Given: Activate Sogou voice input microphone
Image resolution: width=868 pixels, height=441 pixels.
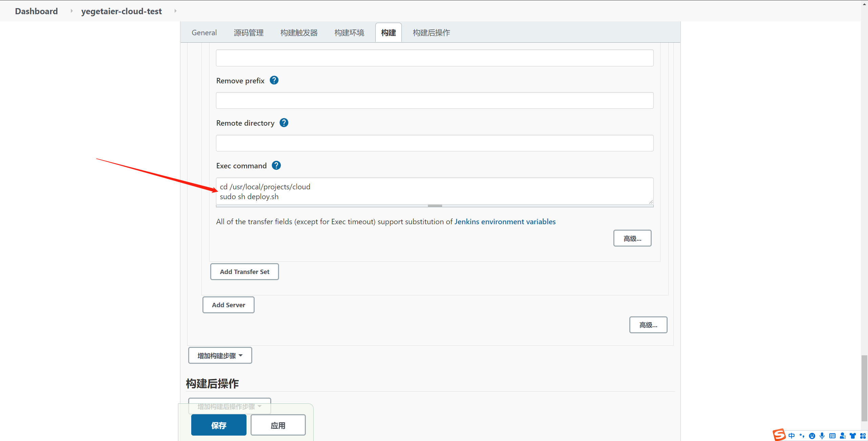Looking at the screenshot, I should pos(822,436).
